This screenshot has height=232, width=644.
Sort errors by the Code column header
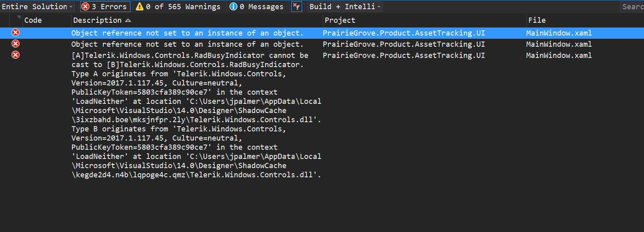pyautogui.click(x=33, y=20)
